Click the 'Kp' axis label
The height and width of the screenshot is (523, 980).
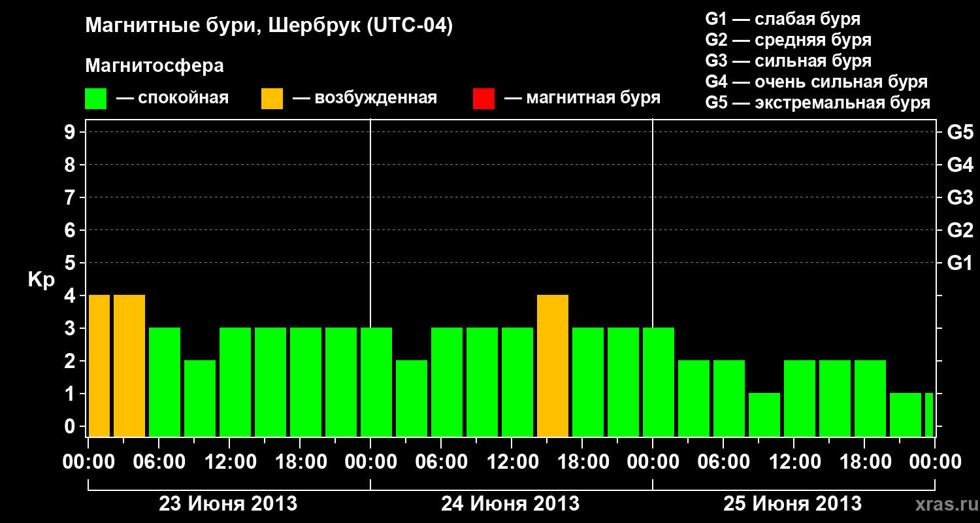pyautogui.click(x=41, y=280)
